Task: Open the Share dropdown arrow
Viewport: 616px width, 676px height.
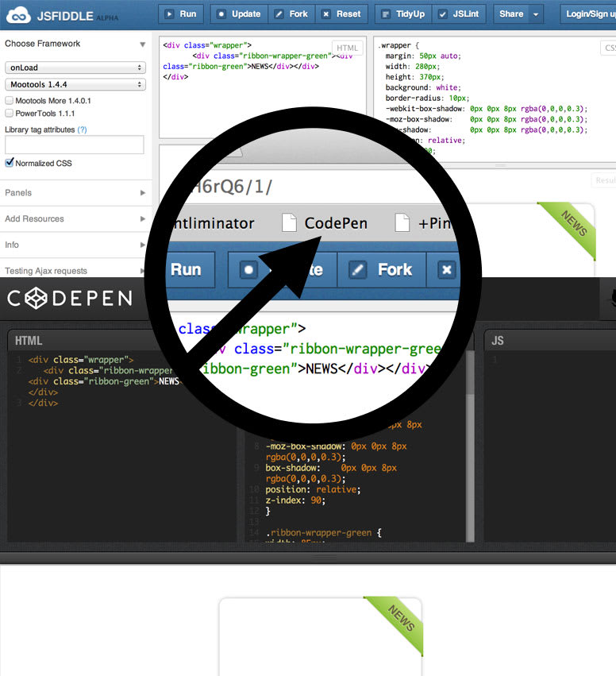Action: pyautogui.click(x=536, y=14)
